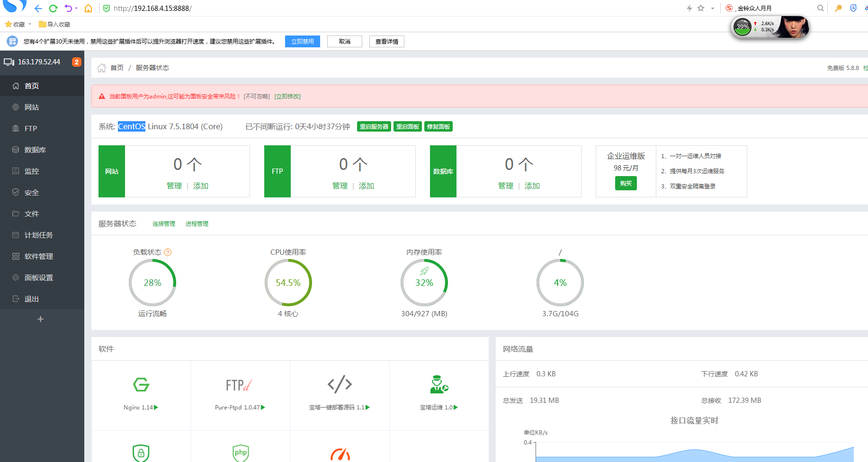Click the lightning speed-mode icon
The height and width of the screenshot is (462, 868).
[x=689, y=8]
